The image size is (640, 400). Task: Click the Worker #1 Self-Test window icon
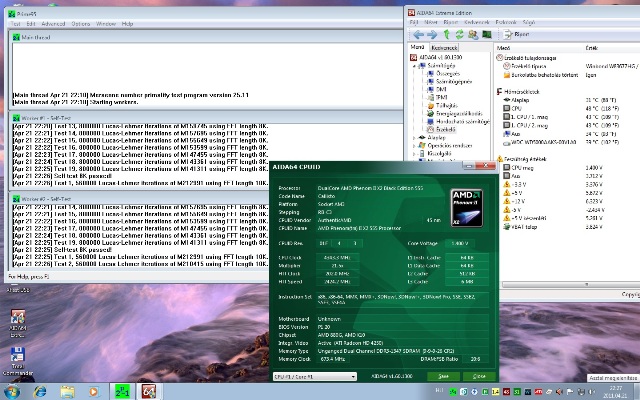pos(16,118)
